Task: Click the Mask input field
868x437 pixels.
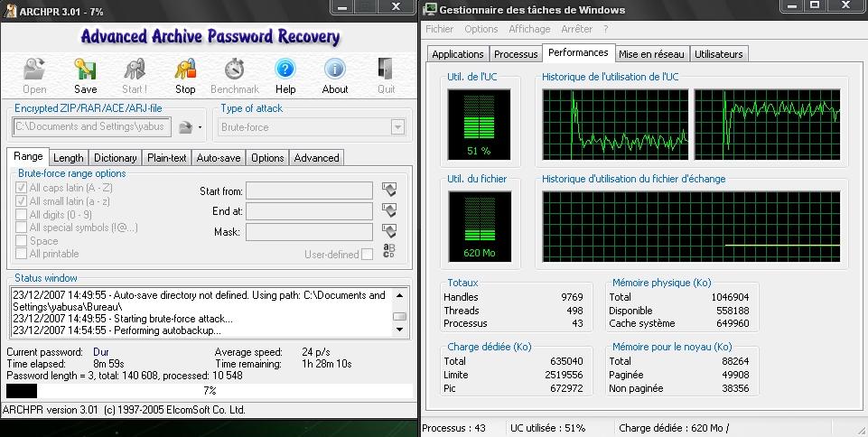Action: pyautogui.click(x=310, y=232)
